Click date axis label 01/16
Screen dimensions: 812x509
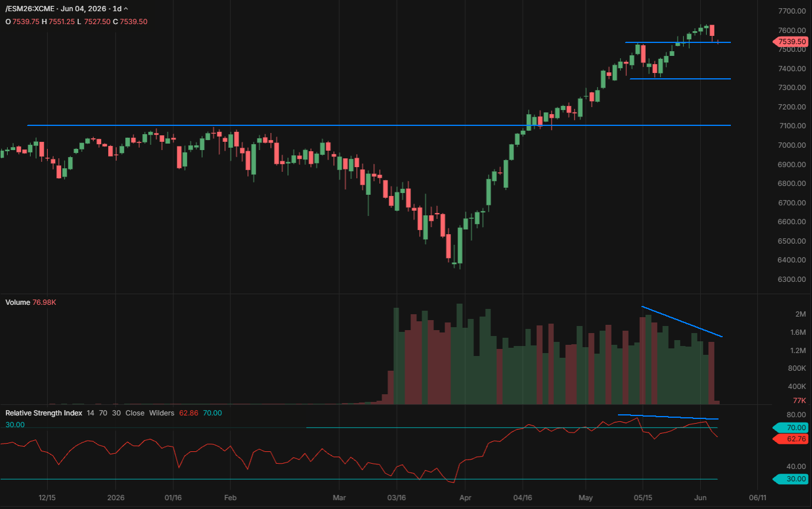[173, 498]
